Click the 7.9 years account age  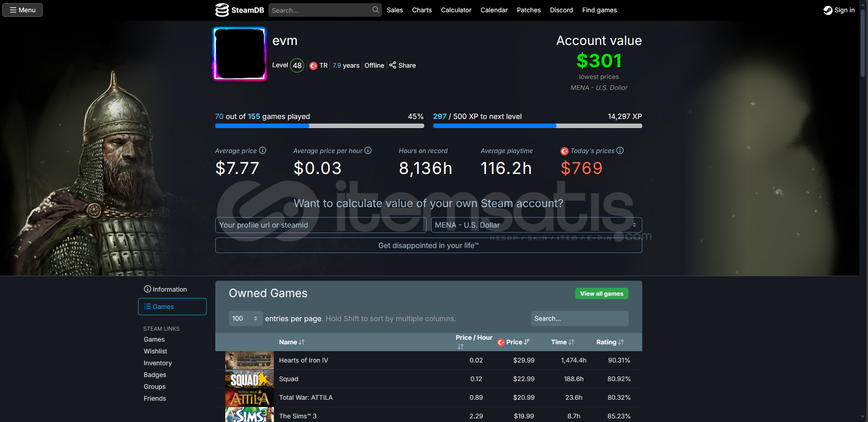pos(346,65)
